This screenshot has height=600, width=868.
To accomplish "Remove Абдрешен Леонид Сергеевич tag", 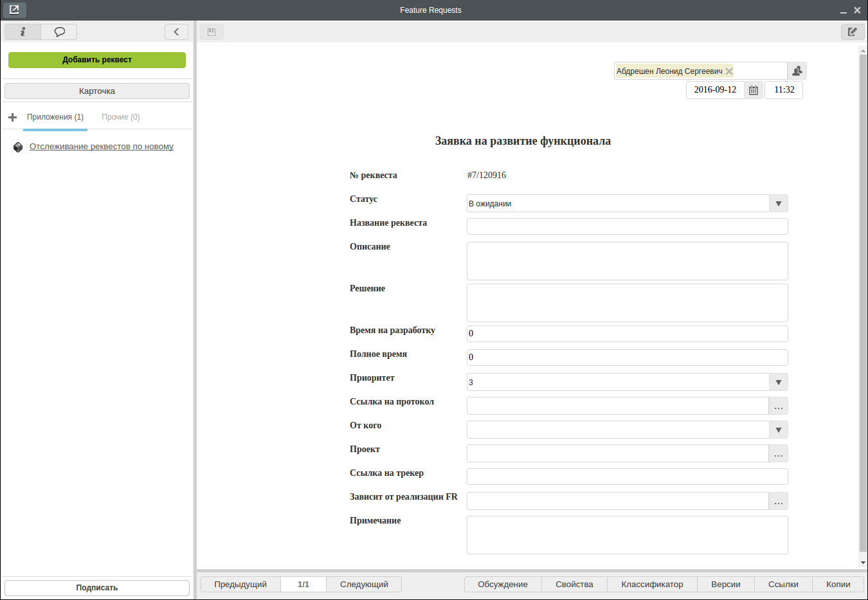I will [729, 71].
